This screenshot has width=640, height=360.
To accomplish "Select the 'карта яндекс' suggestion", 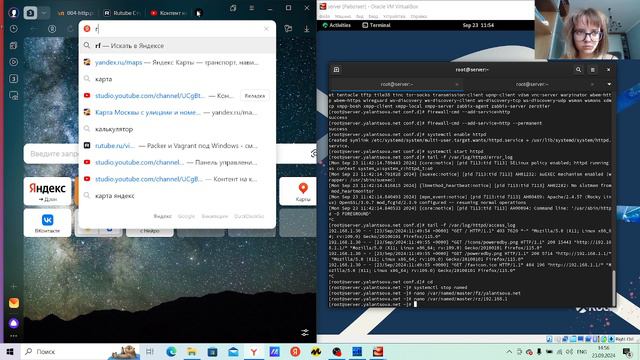I will pyautogui.click(x=177, y=196).
